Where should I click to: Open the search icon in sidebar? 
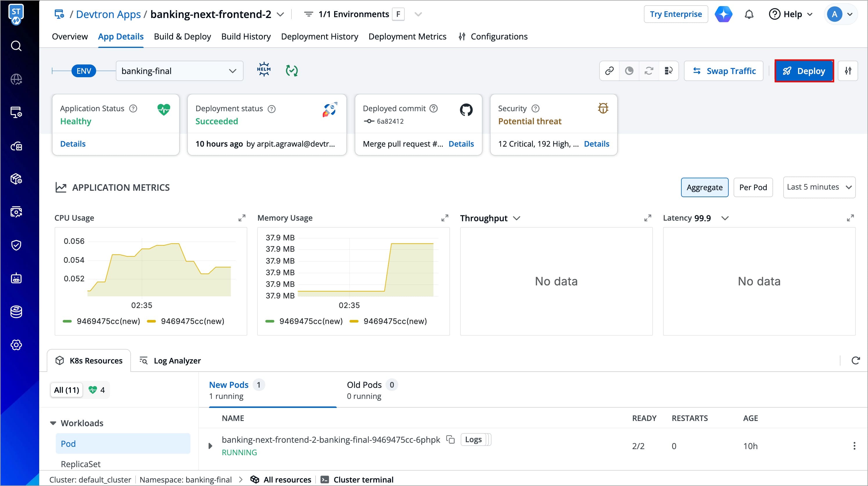(16, 46)
